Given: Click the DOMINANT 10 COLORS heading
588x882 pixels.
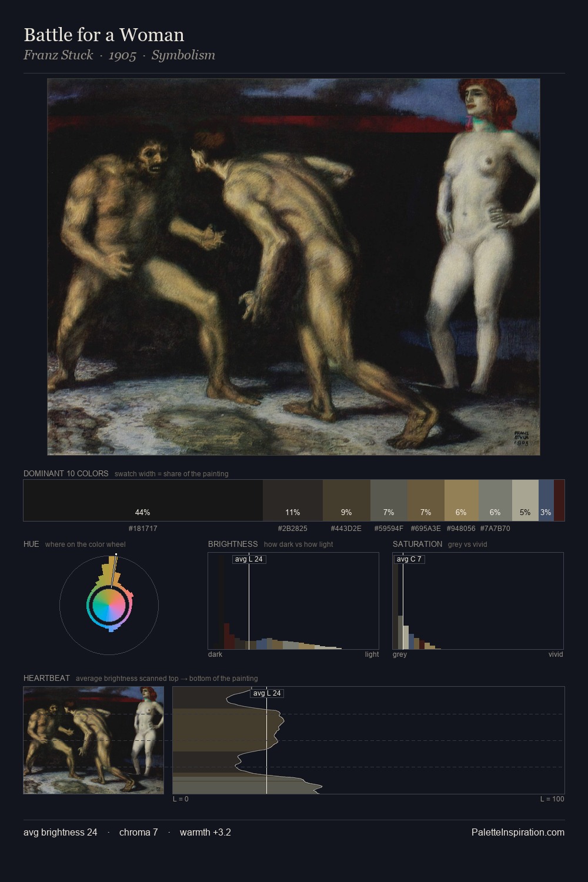Looking at the screenshot, I should 66,473.
